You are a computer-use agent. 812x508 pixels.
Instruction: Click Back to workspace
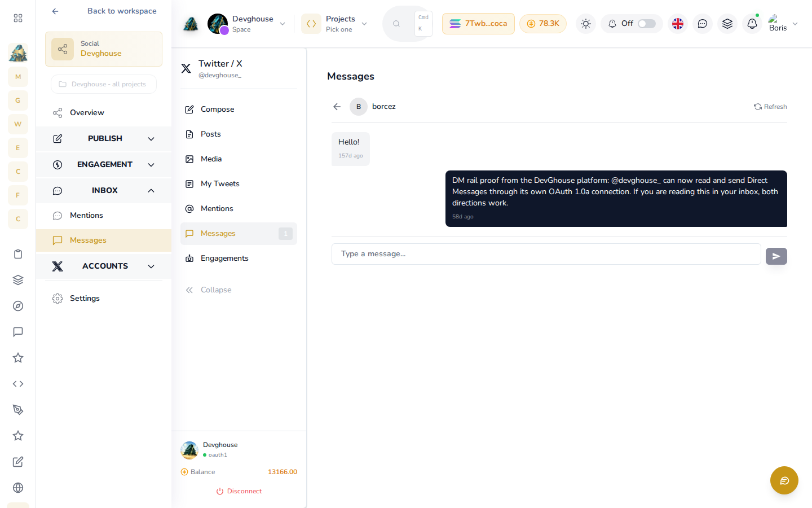point(104,11)
